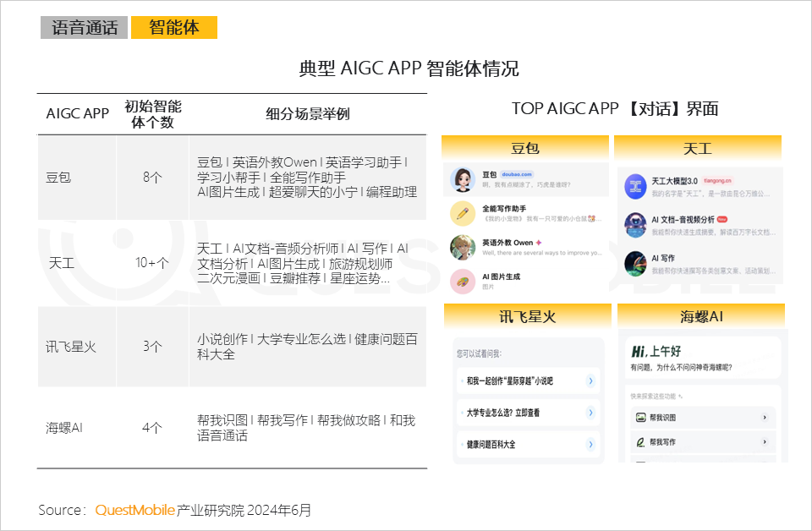This screenshot has height=531, width=812.
Task: Open the 英语外教 Owen chat entry
Action: (525, 248)
